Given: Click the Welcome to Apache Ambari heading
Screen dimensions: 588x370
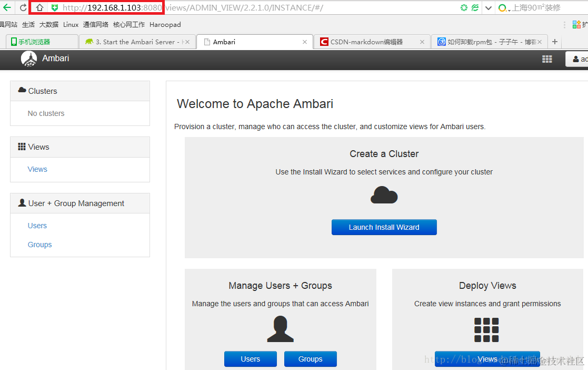Looking at the screenshot, I should click(255, 104).
